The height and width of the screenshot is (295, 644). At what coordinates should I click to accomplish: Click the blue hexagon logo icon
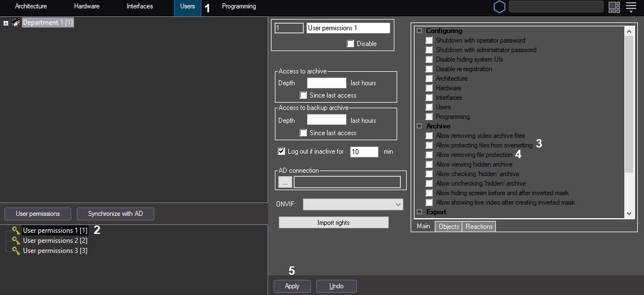coord(499,7)
